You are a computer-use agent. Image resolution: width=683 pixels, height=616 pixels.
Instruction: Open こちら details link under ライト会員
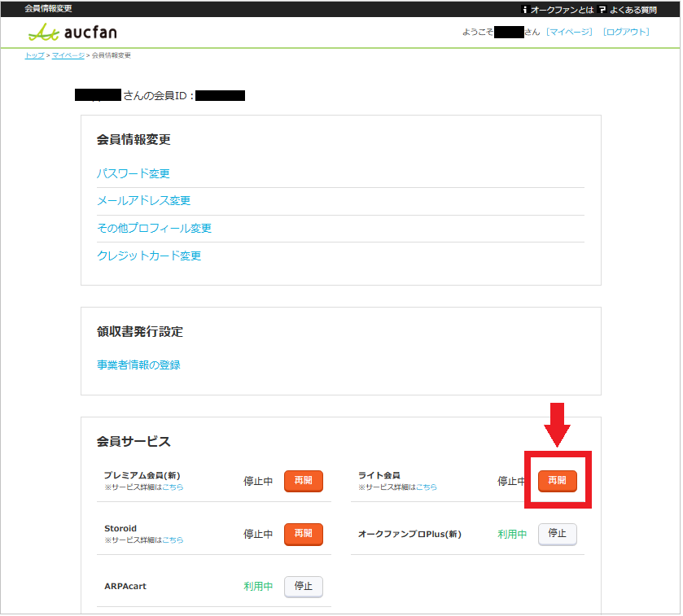(x=427, y=487)
